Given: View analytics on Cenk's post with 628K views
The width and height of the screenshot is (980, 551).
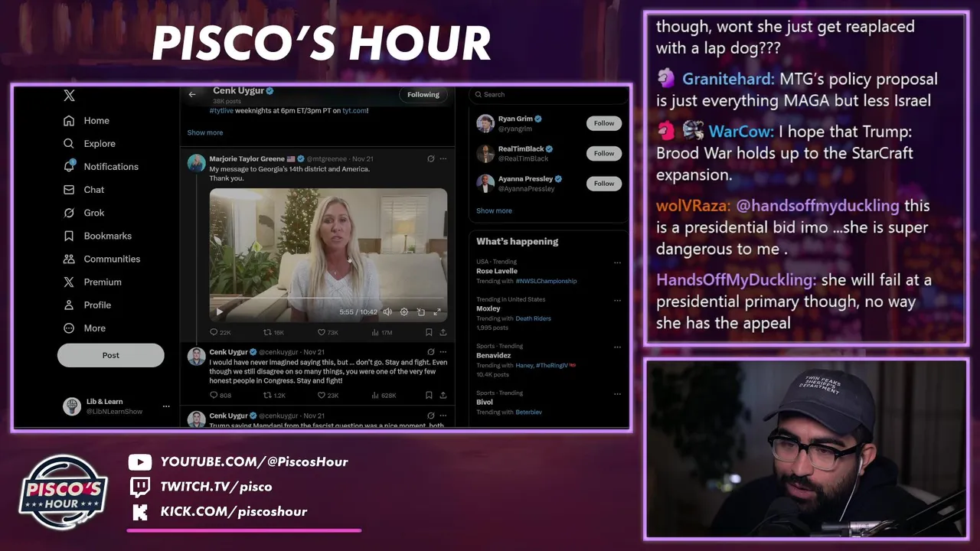Looking at the screenshot, I should pos(383,395).
